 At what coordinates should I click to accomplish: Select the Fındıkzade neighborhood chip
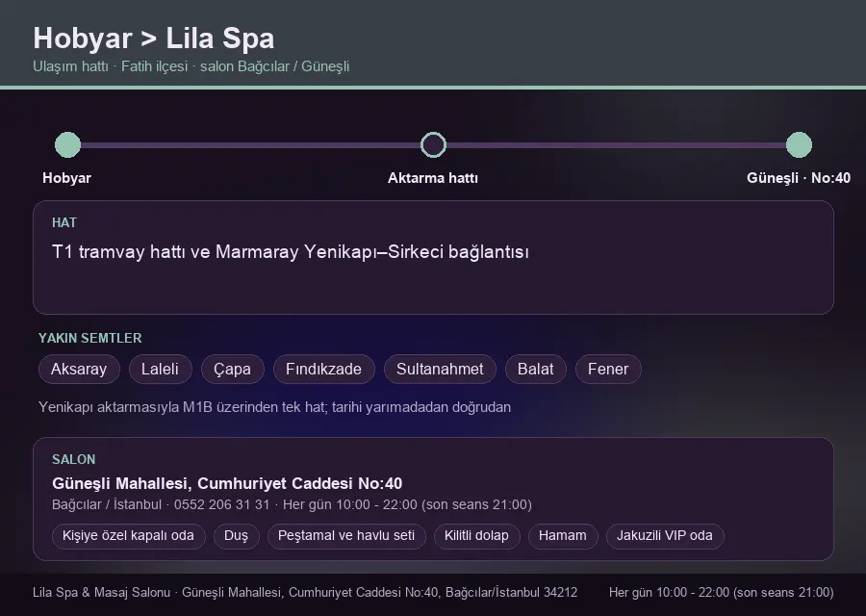coord(323,369)
